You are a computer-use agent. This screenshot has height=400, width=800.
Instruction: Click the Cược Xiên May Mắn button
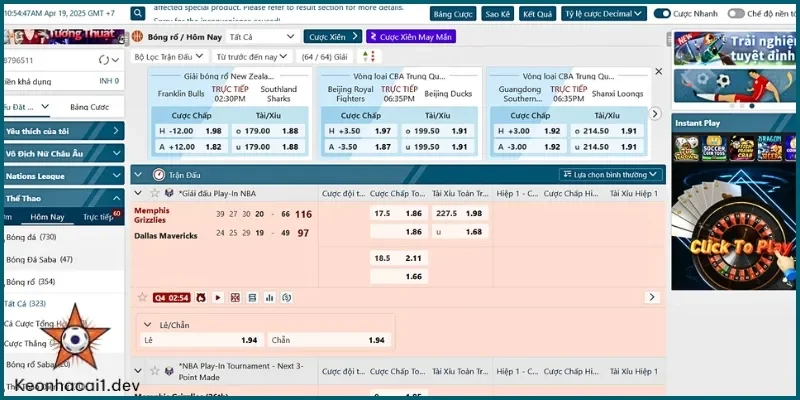(411, 37)
